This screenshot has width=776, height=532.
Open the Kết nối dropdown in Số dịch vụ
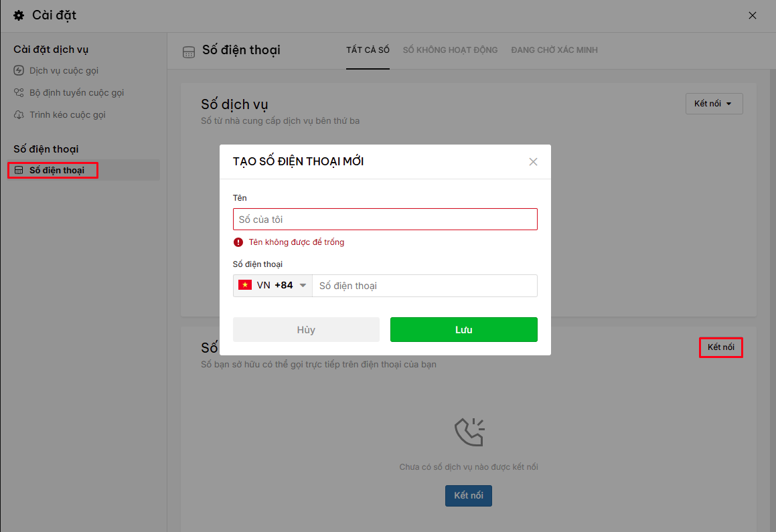point(714,103)
